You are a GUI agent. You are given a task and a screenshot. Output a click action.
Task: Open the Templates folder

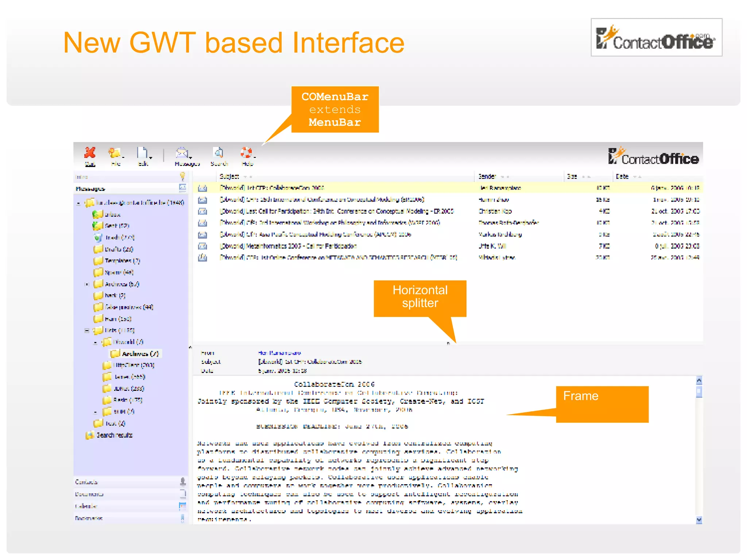tap(116, 261)
